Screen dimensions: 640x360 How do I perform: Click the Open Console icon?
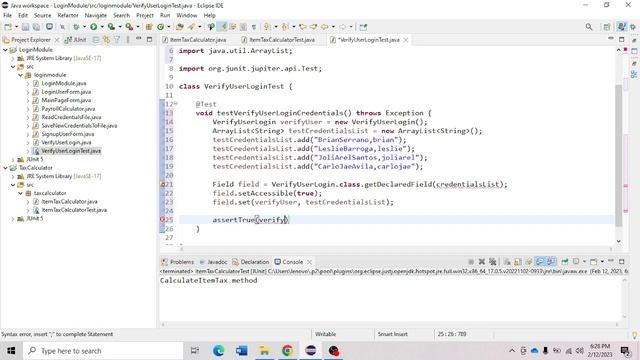click(x=593, y=262)
